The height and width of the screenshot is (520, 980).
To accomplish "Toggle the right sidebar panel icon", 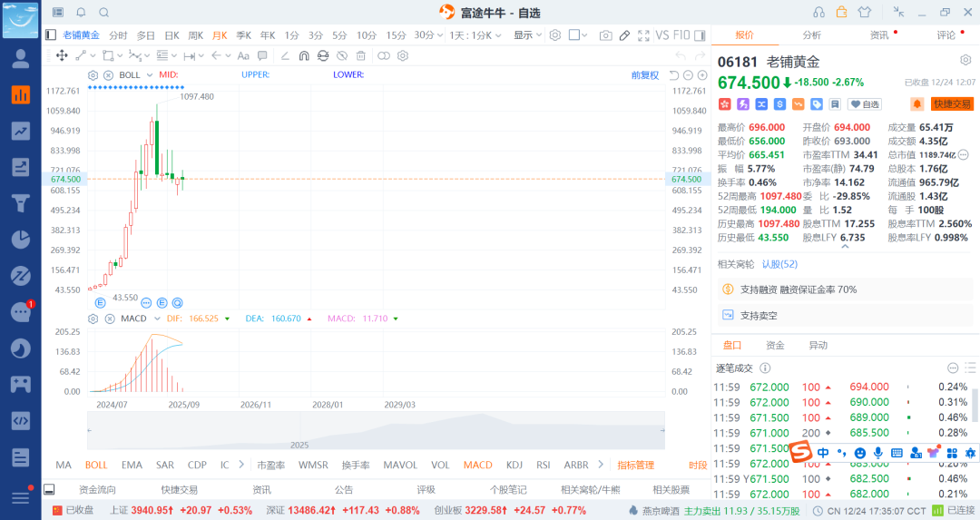I will [700, 35].
